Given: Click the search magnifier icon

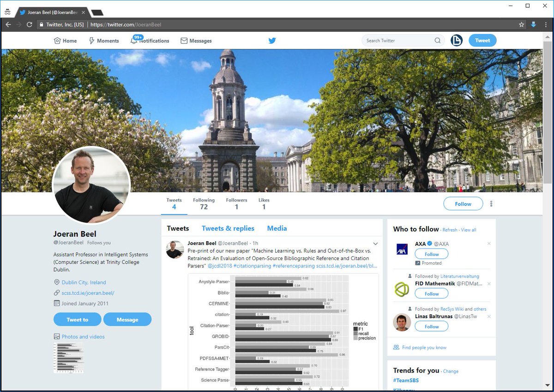Looking at the screenshot, I should point(438,41).
